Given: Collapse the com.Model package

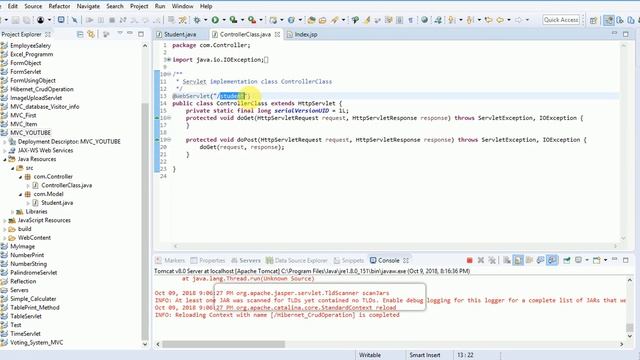Looking at the screenshot, I should [x=20, y=194].
